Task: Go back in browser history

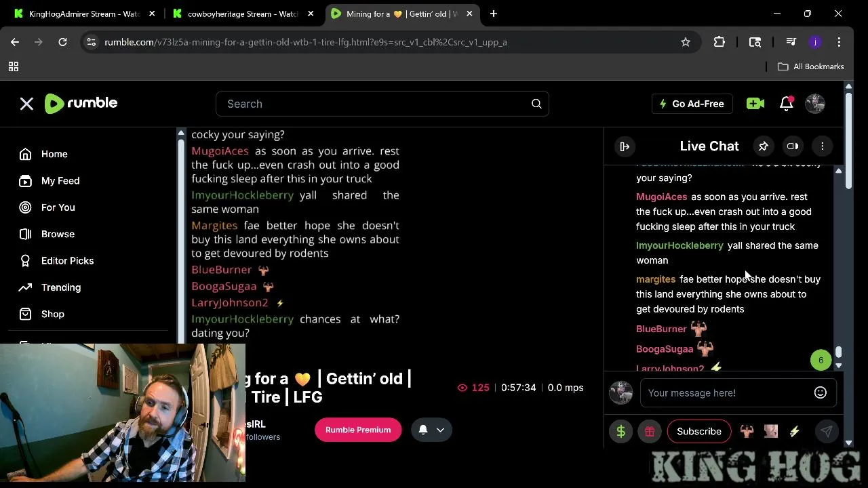Action: coord(15,42)
